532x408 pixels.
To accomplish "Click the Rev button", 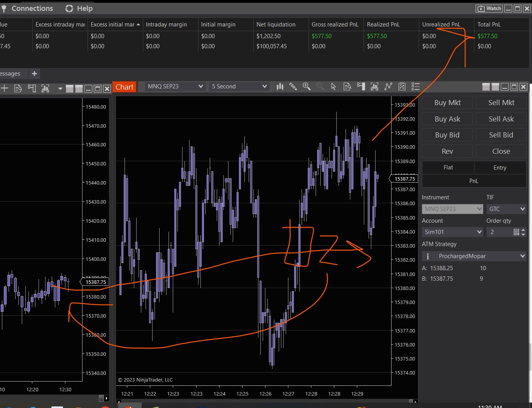I will (448, 151).
